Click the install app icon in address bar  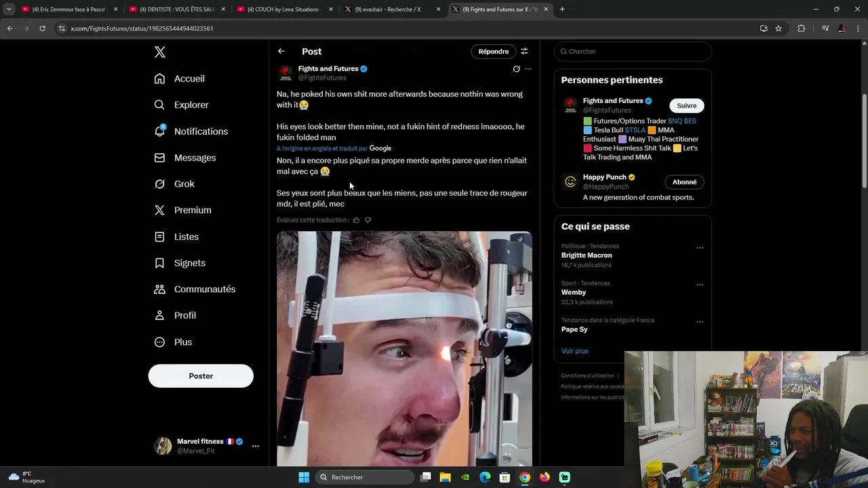764,28
